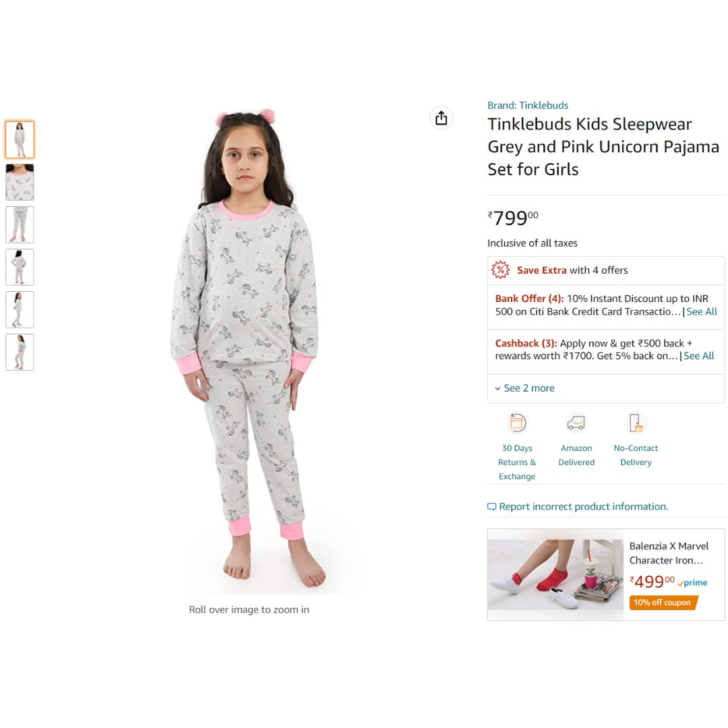Open the Brand: Tinklebuds link
This screenshot has width=728, height=728.
(527, 105)
